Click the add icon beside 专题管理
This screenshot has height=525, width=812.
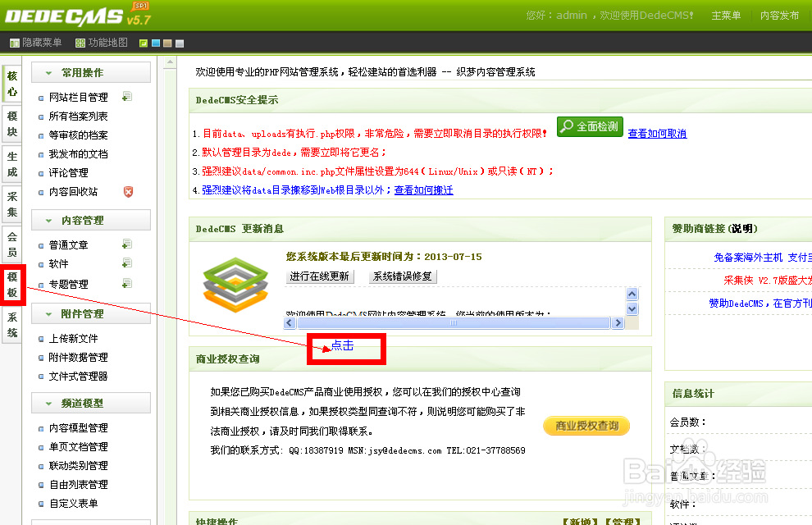click(x=127, y=283)
